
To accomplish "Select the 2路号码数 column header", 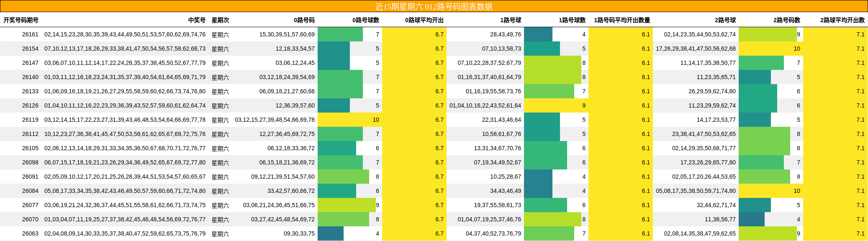I will (x=787, y=20).
